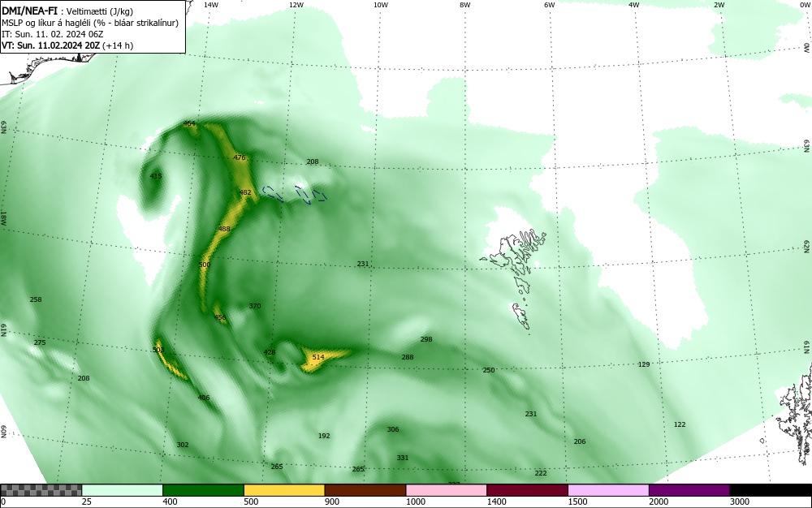Click the map value 288

(408, 357)
